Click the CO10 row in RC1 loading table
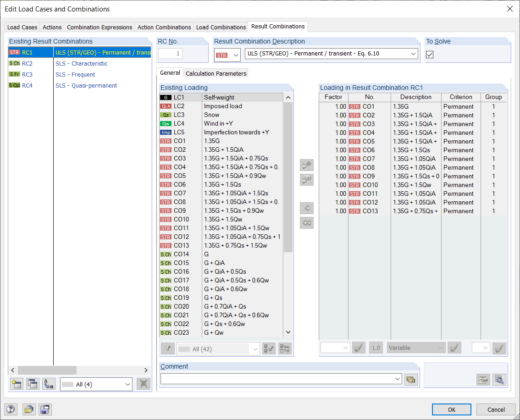520x420 pixels. click(x=413, y=185)
